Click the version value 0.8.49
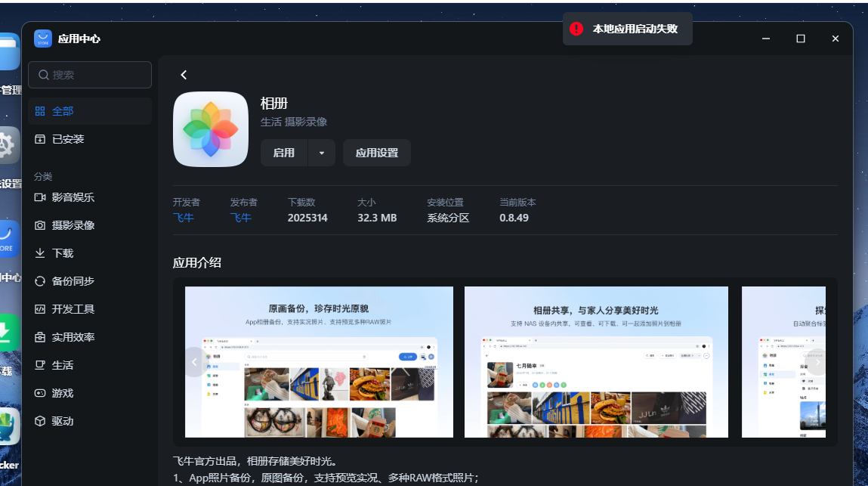868x486 pixels. click(514, 218)
